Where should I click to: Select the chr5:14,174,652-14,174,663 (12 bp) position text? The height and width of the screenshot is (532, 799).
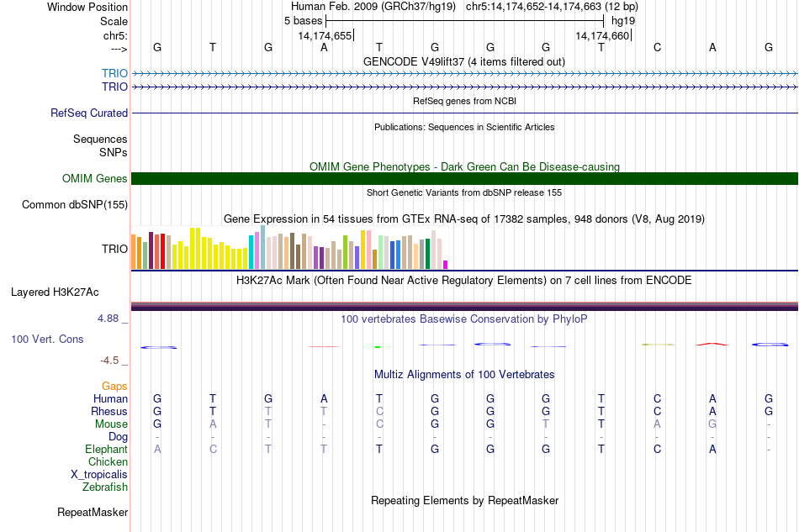tap(552, 7)
